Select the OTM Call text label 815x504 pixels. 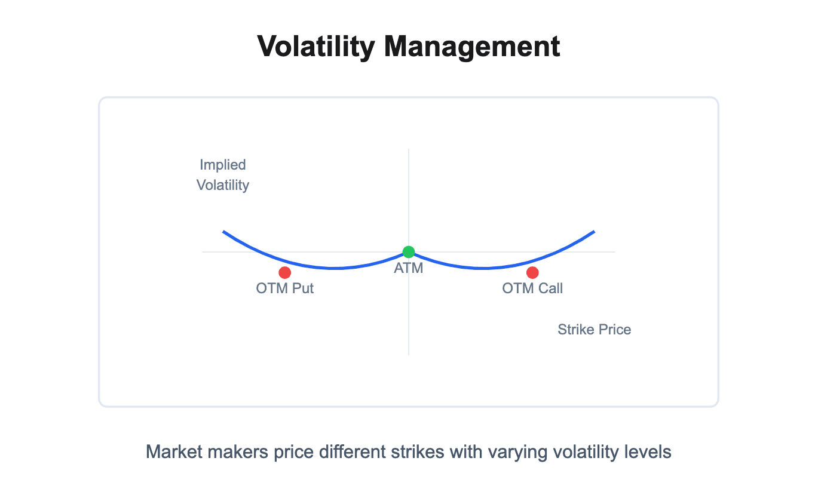point(532,288)
